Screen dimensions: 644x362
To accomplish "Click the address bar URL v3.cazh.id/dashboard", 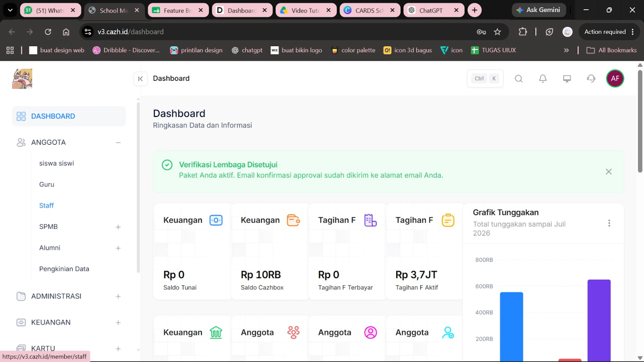I will coord(130,32).
